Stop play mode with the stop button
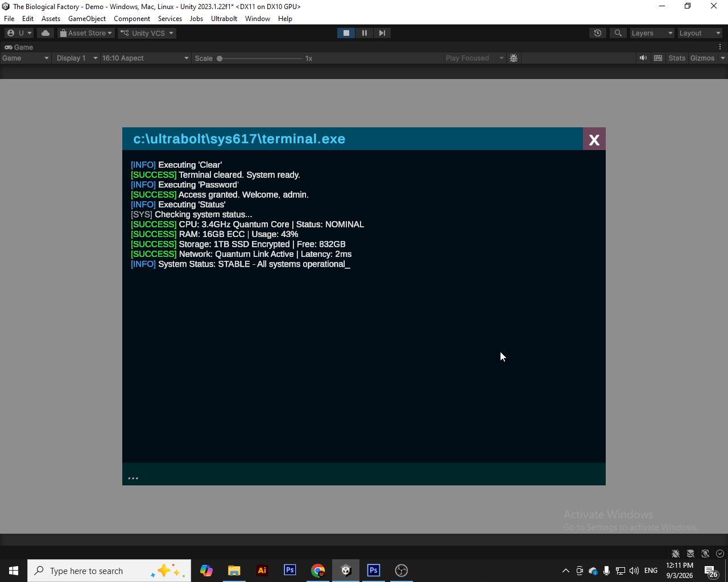 (346, 33)
